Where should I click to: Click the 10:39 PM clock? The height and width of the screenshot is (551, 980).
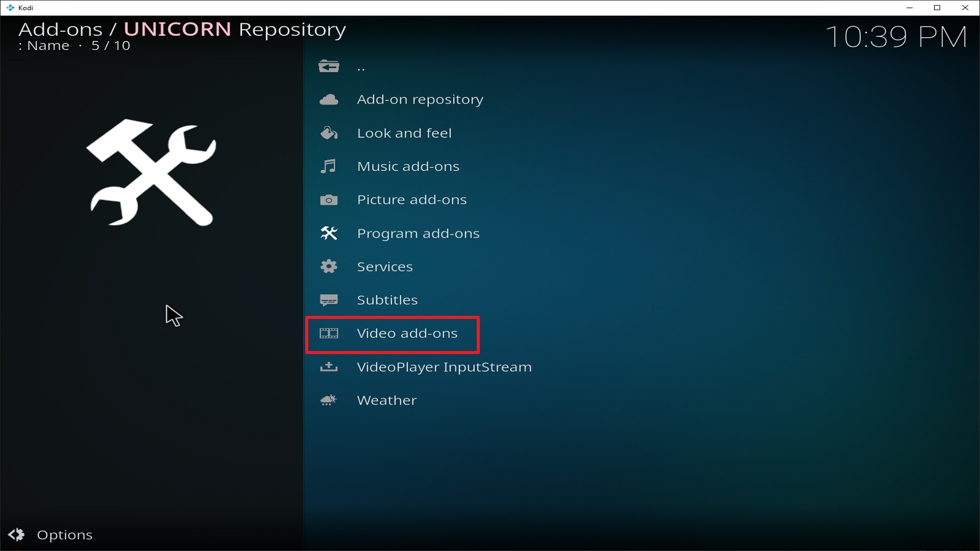coord(896,37)
